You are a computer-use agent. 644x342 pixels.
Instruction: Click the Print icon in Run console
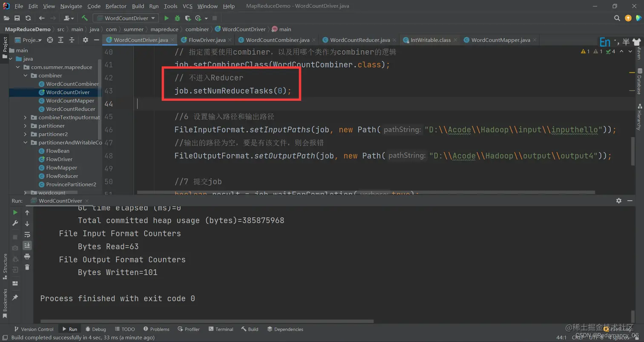(27, 256)
